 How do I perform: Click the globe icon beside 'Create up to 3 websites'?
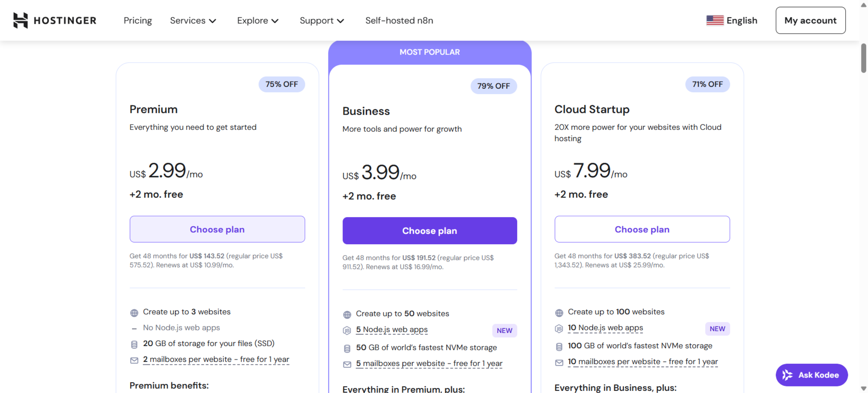coord(134,312)
